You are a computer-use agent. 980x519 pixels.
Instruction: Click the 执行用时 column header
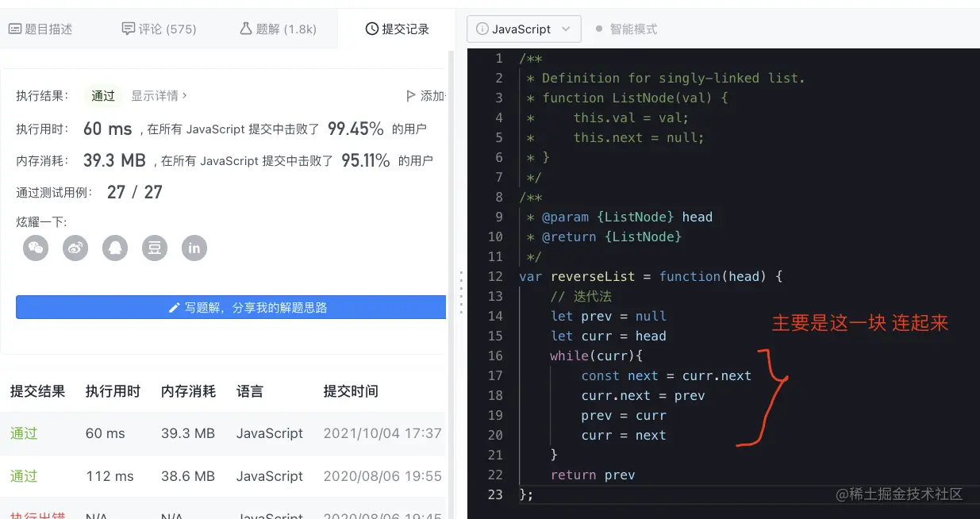pyautogui.click(x=113, y=391)
